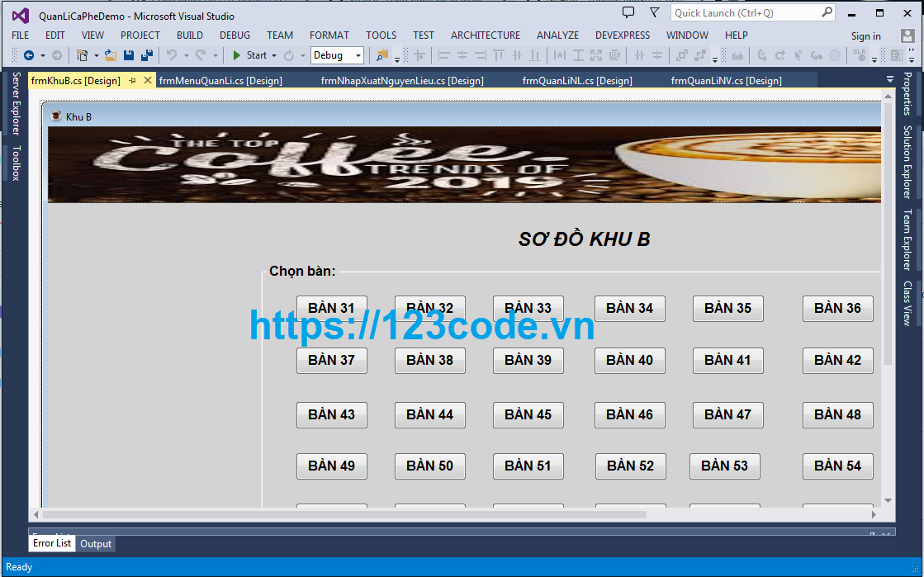Click the BÀN 31 button
924x577 pixels.
pyautogui.click(x=331, y=308)
